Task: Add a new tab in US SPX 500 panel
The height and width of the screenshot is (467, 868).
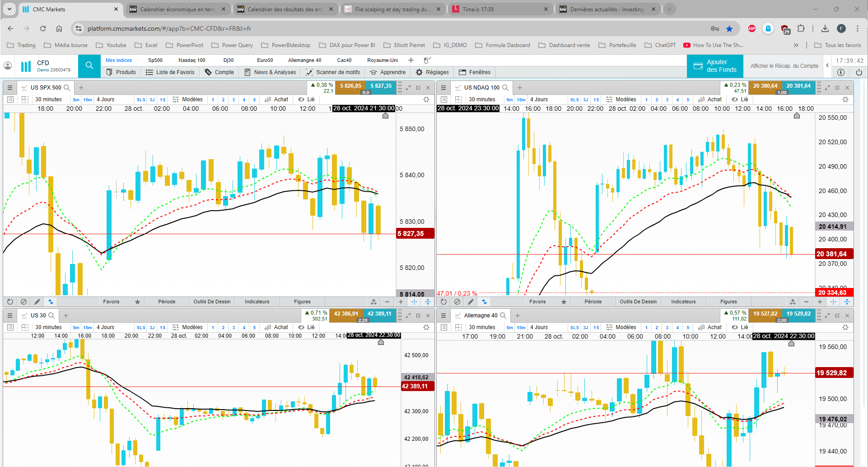Action: click(81, 88)
